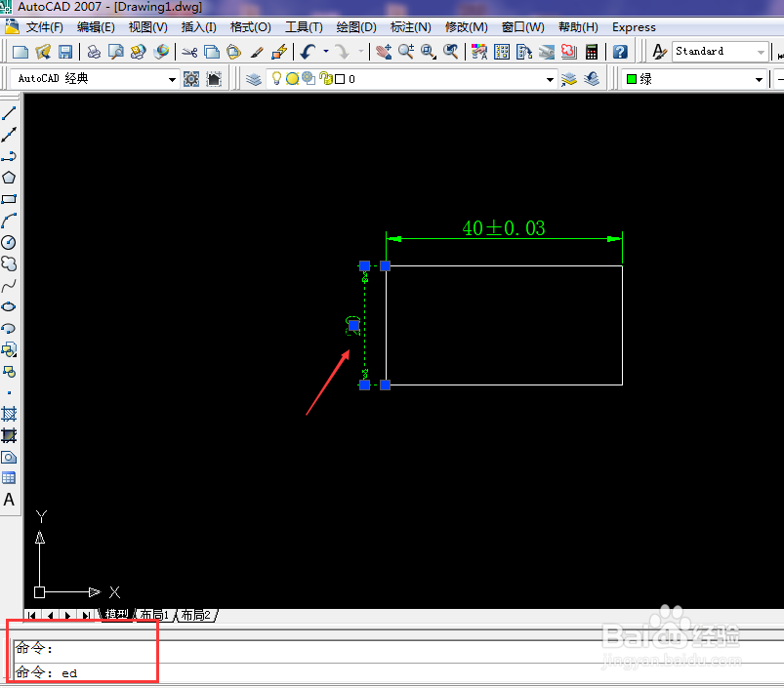Open the 修改(M) menu
The height and width of the screenshot is (688, 784).
(x=466, y=27)
